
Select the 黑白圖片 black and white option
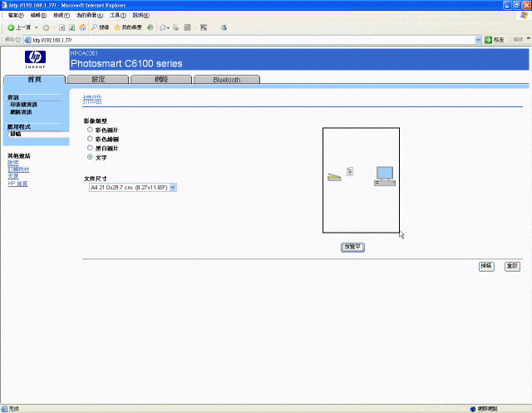click(x=90, y=148)
